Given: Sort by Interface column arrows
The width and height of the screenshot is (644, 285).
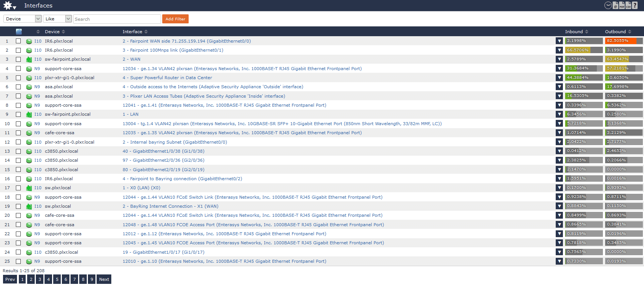Looking at the screenshot, I should [146, 32].
